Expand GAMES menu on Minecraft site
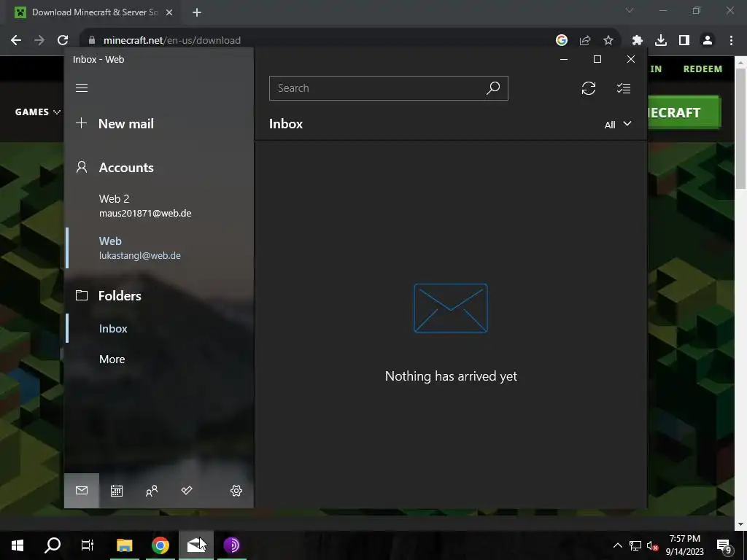The width and height of the screenshot is (747, 560). pyautogui.click(x=38, y=112)
